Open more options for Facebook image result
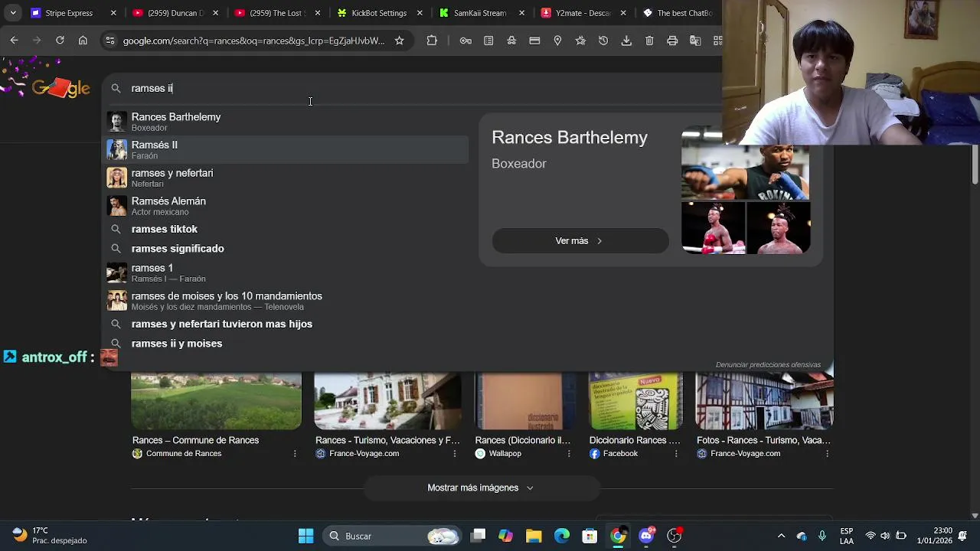This screenshot has height=551, width=980. 676,454
